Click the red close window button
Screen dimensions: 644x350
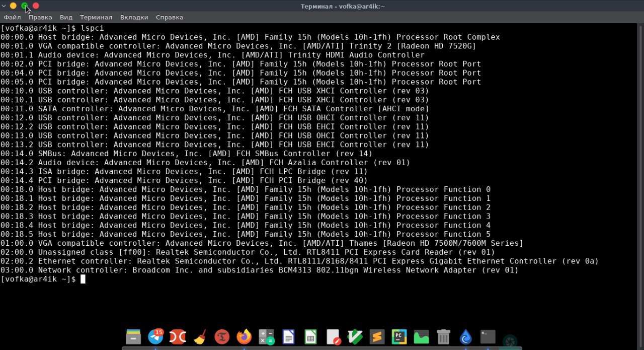point(36,6)
